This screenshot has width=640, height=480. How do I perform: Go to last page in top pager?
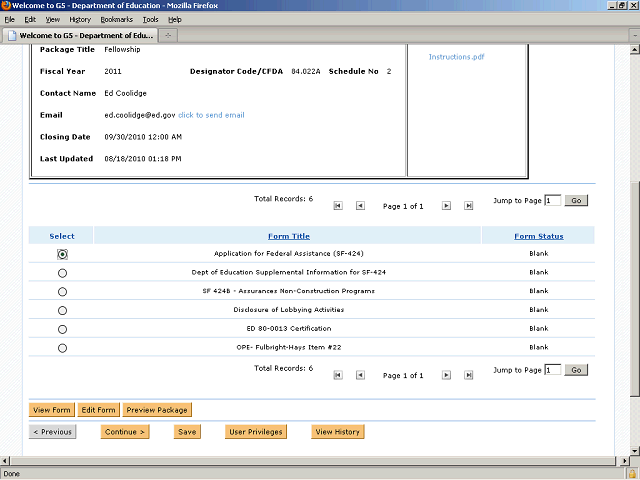tap(469, 206)
